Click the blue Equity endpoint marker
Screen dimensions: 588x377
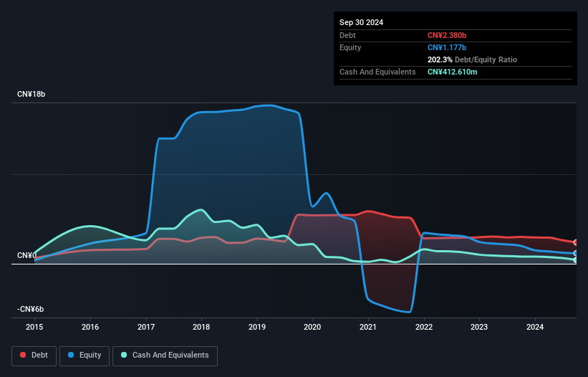576,253
